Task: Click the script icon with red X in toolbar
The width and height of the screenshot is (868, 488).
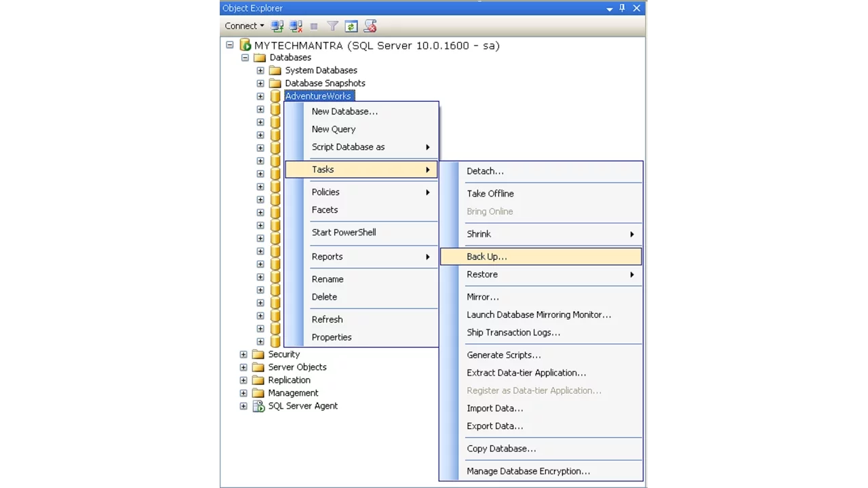Action: [370, 26]
